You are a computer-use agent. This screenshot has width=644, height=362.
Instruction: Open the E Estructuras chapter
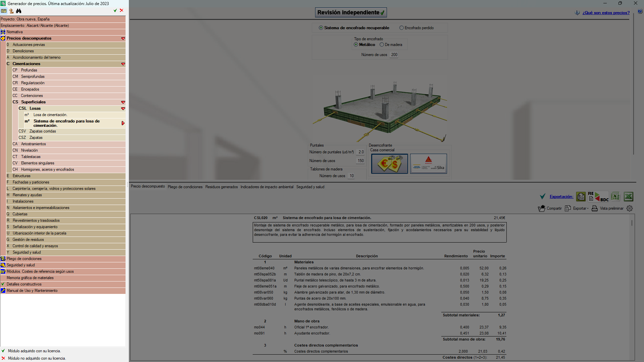66,176
